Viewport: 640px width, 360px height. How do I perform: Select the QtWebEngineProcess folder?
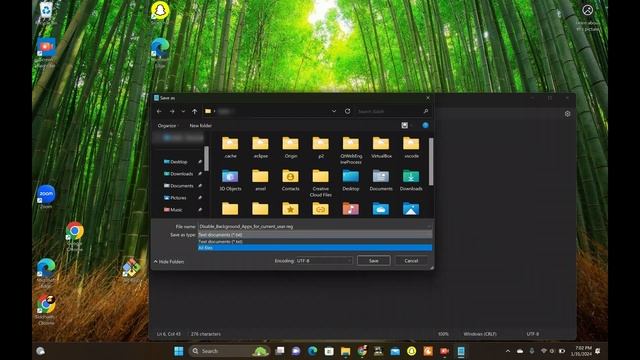click(351, 150)
